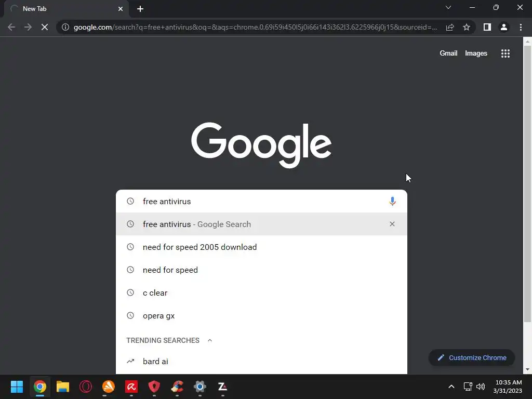Open Chrome side panel
Viewport: 532px width, 399px height.
pos(487,27)
